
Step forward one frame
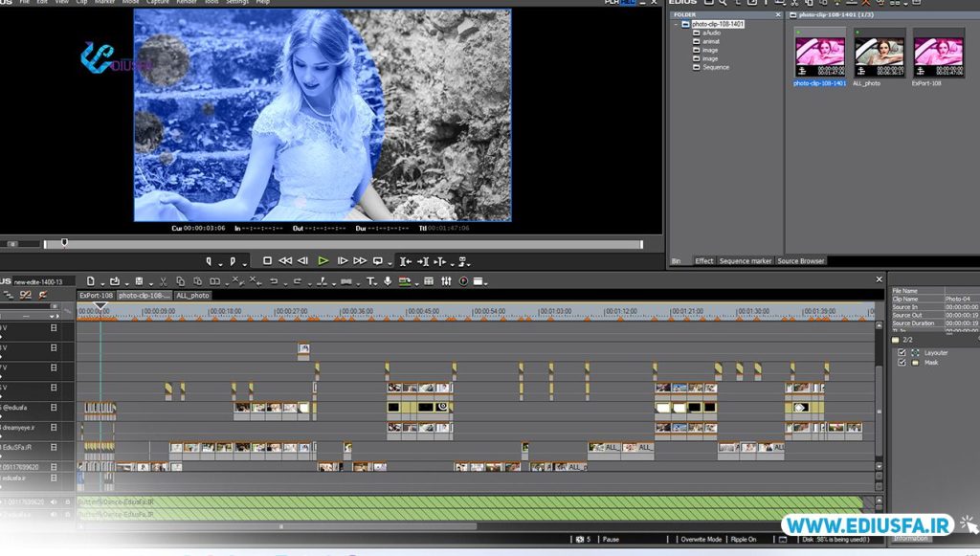(x=343, y=261)
